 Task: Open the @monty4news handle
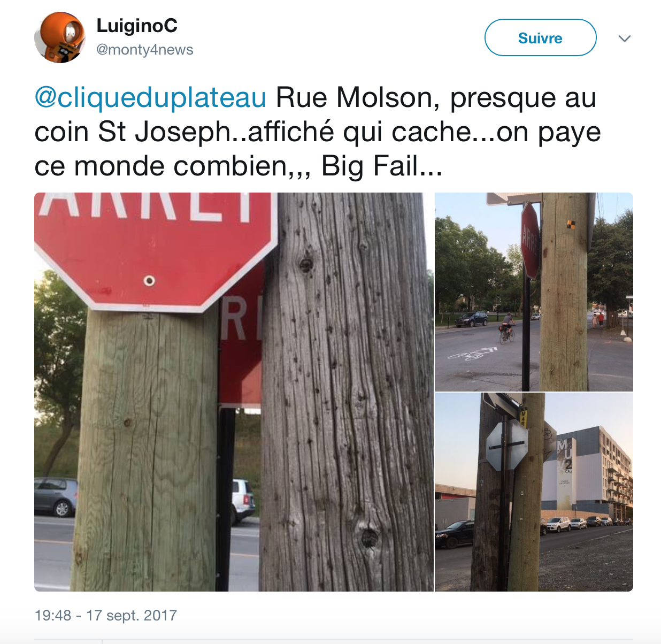pos(145,50)
